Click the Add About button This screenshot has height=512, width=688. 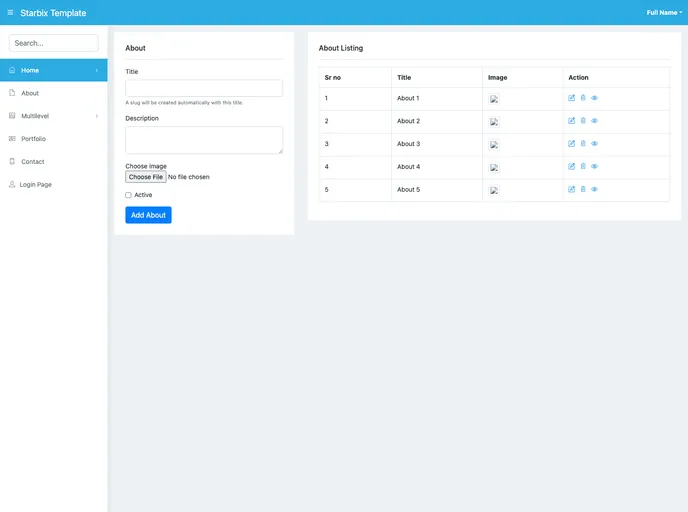(148, 215)
